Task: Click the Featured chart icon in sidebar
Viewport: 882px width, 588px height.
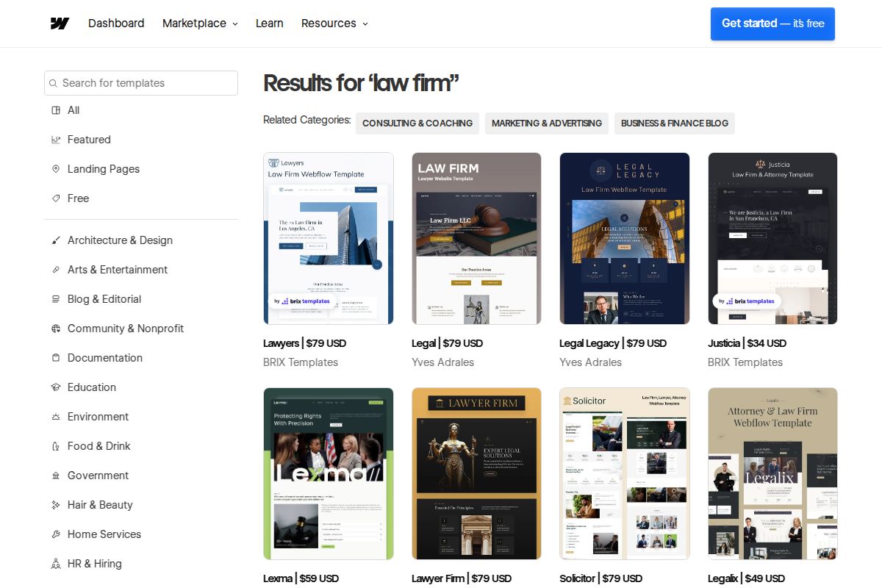Action: click(x=56, y=140)
